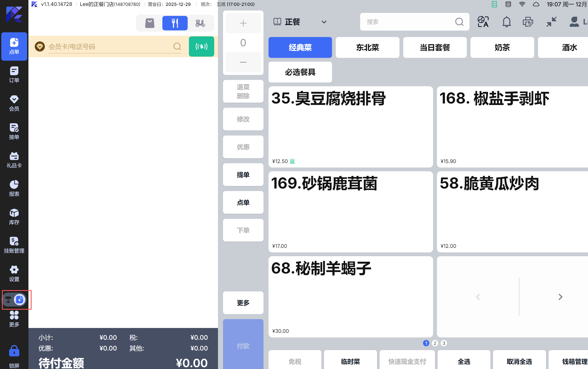Screen dimensions: 588x369
Task: Toggle the table/quick-order switch in the sidebar
Action: click(14, 300)
